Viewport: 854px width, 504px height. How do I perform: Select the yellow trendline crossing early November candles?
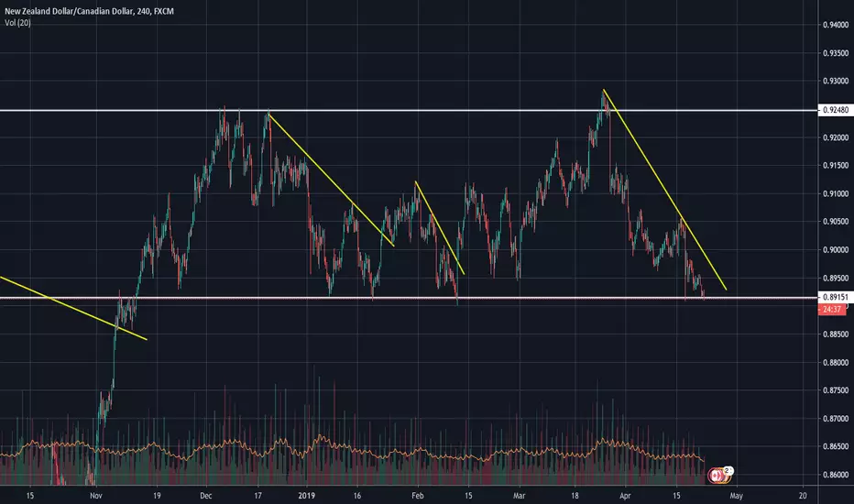(x=73, y=309)
